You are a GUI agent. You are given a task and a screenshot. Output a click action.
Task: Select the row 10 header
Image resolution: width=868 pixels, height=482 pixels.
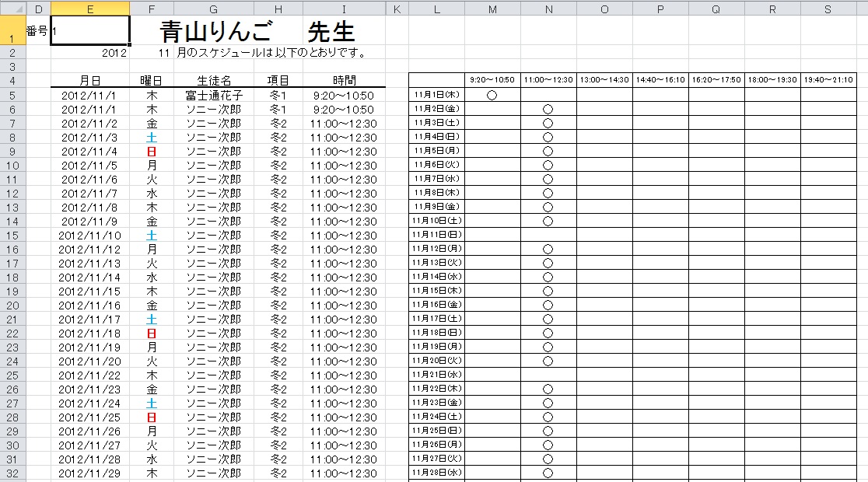[12, 166]
